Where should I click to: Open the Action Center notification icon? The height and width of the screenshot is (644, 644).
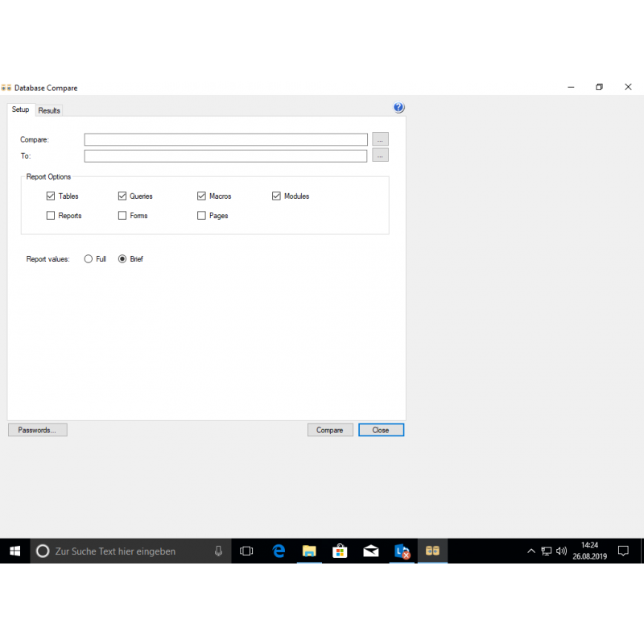(x=623, y=551)
